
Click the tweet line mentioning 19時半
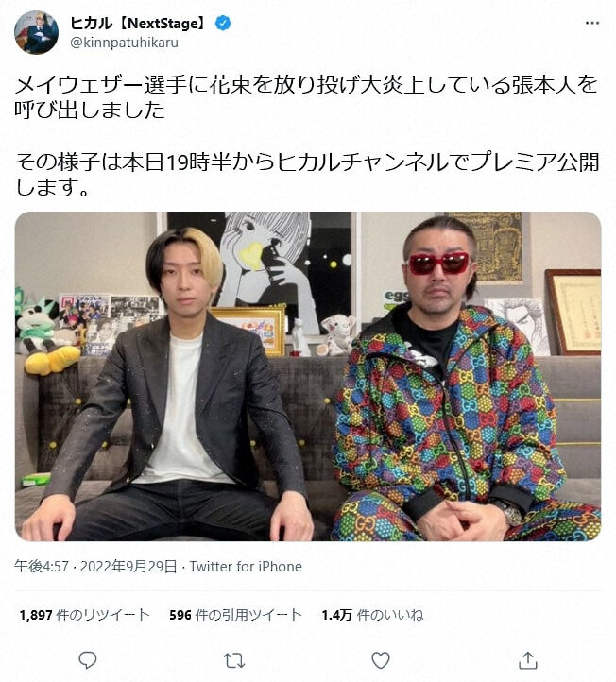[307, 162]
